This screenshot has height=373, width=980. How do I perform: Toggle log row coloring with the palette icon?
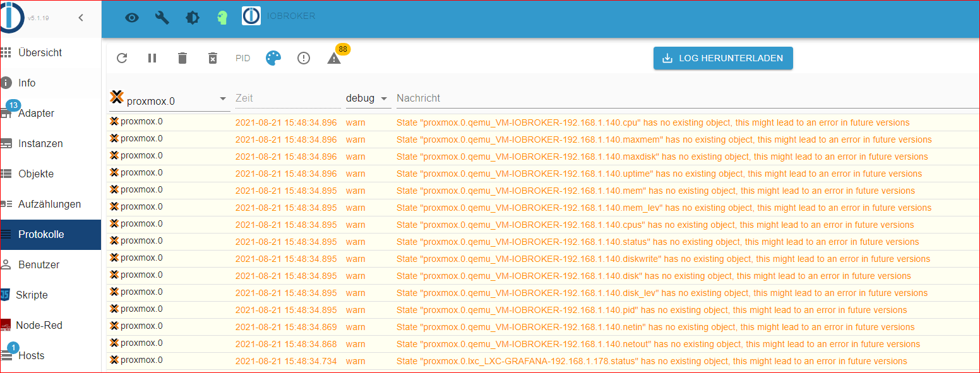click(273, 58)
